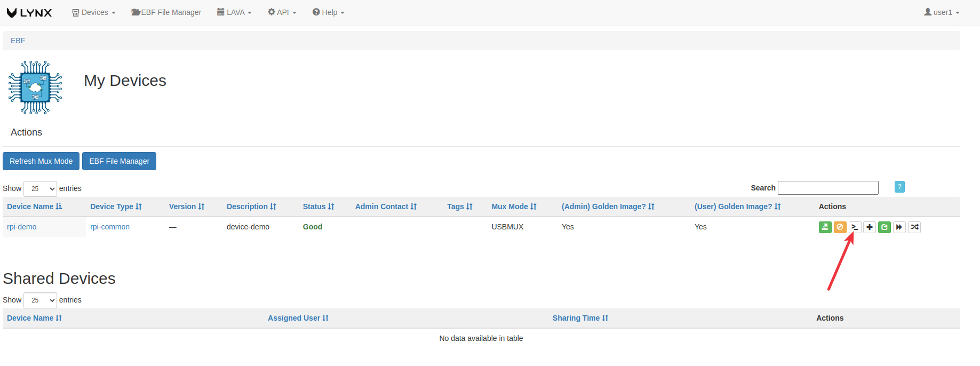Focus the Search input field
The image size is (980, 366).
[828, 188]
